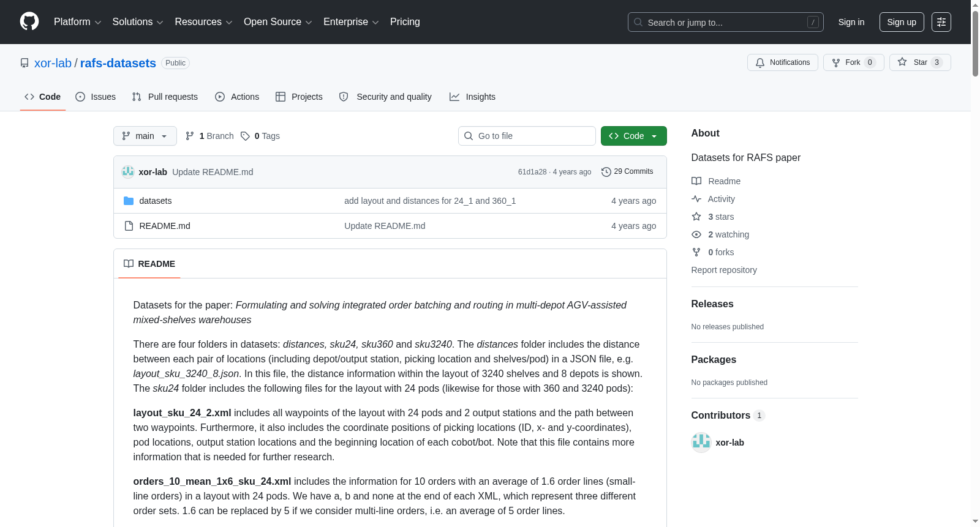Open the 'add layout and distances' commit message
Viewport: 980px width, 527px height.
point(430,201)
